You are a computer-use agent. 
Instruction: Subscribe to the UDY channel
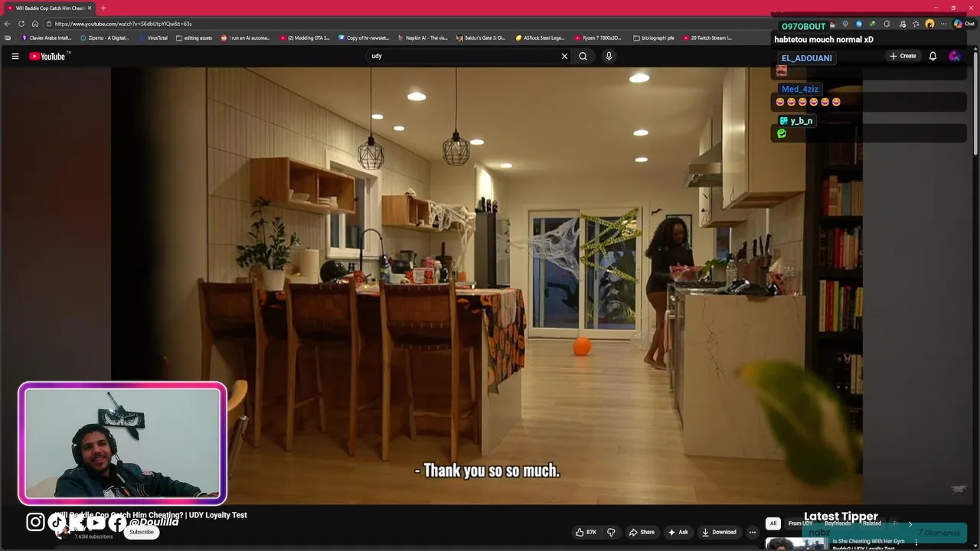(141, 532)
